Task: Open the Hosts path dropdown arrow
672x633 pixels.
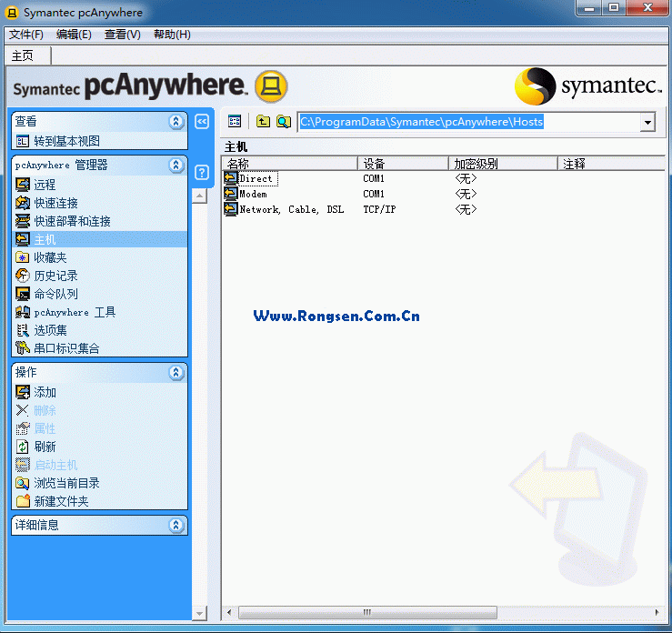Action: click(647, 122)
